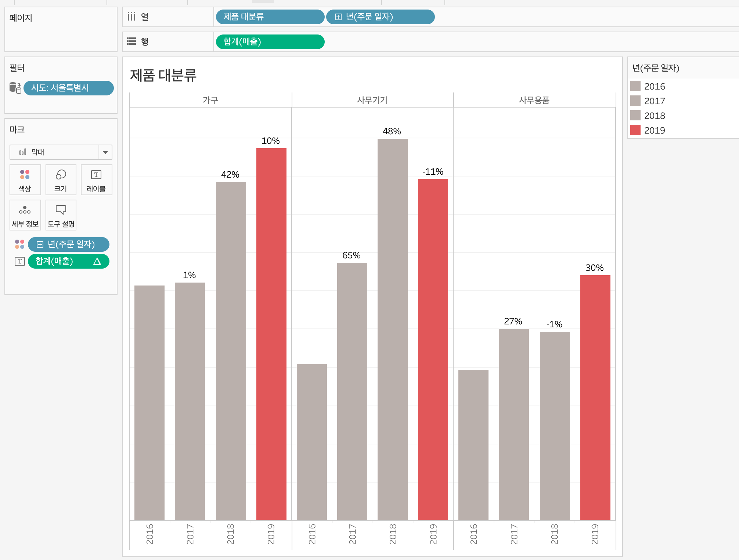Screen dimensions: 739x560
Task: Open the 막대 mark type dropdown
Action: coord(105,152)
